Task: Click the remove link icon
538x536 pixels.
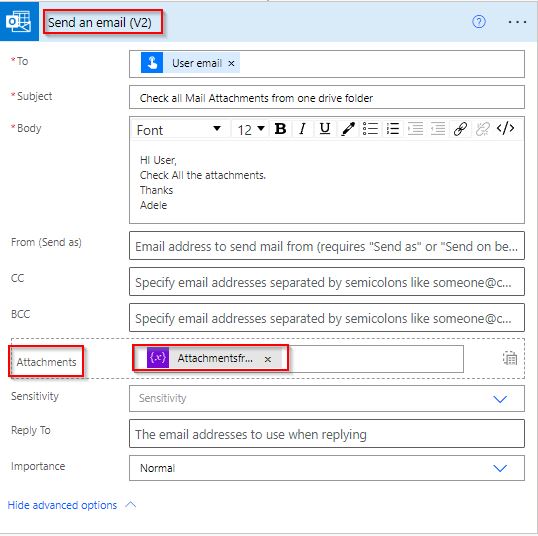Action: pos(482,129)
